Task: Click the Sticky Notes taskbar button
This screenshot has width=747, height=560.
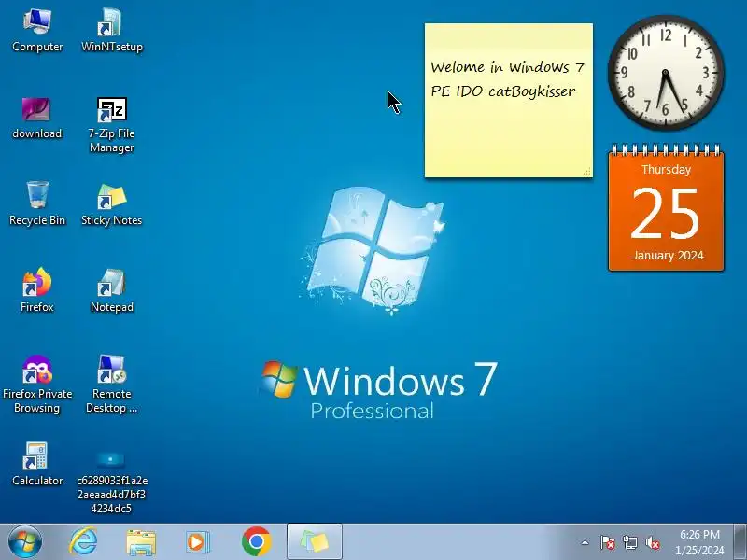Action: (315, 541)
